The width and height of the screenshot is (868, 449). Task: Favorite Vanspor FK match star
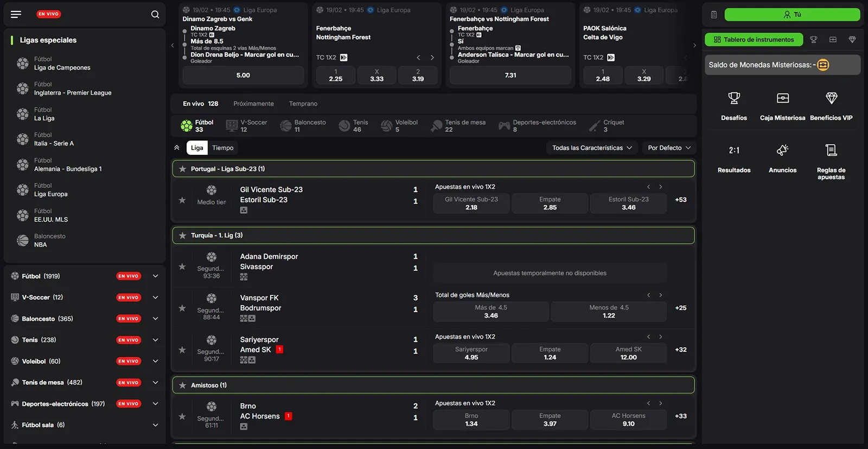[x=182, y=308]
